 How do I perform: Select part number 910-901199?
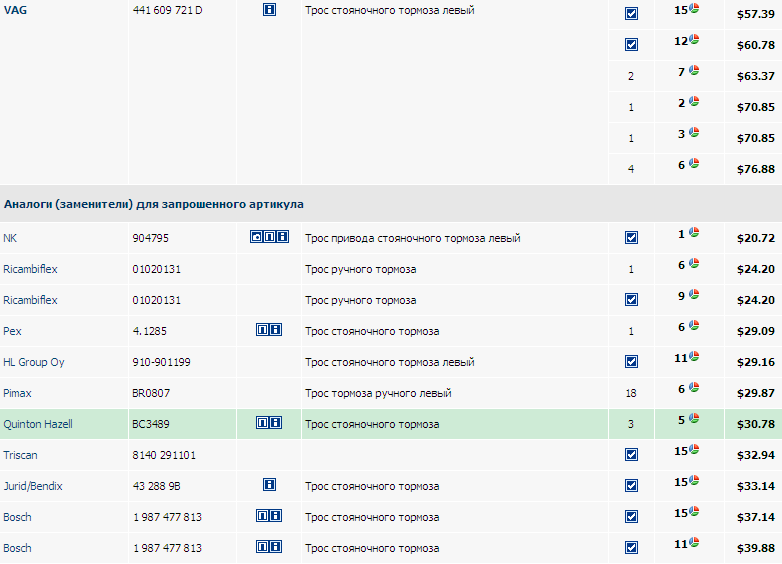coord(162,362)
